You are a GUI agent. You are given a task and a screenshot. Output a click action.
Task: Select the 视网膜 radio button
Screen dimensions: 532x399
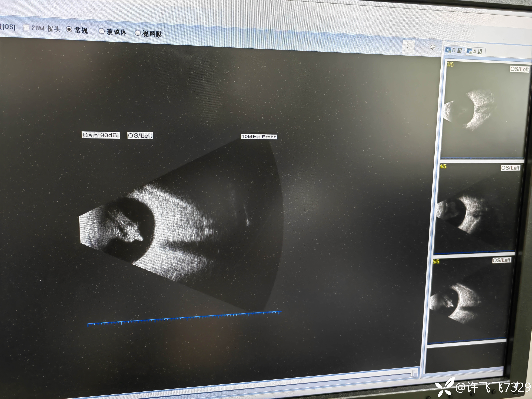tap(138, 33)
